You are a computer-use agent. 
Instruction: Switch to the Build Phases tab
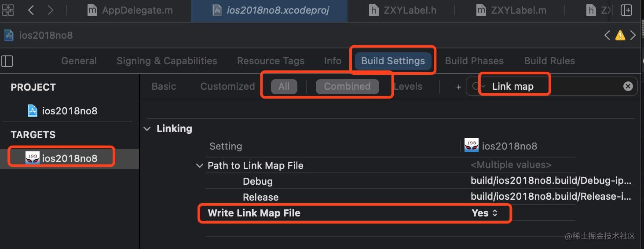point(474,61)
